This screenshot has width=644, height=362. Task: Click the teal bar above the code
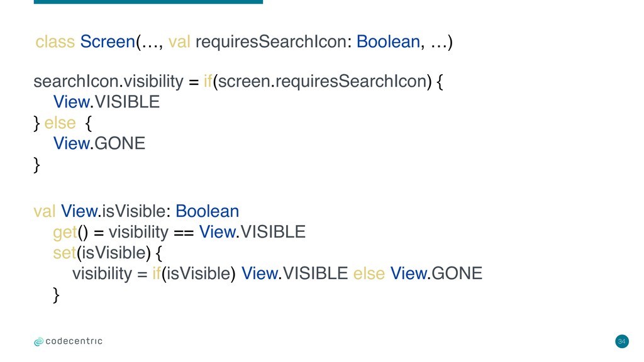[148, 2]
